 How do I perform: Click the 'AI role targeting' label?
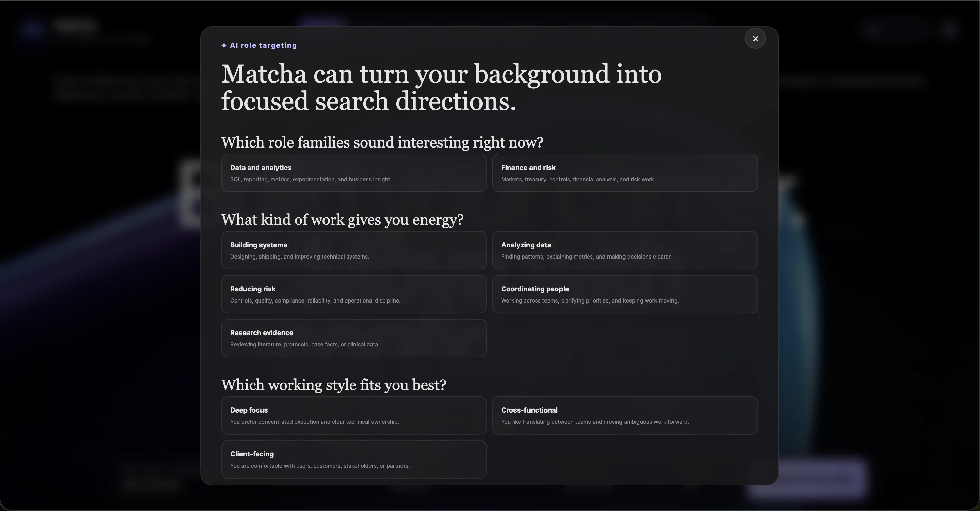(x=263, y=45)
